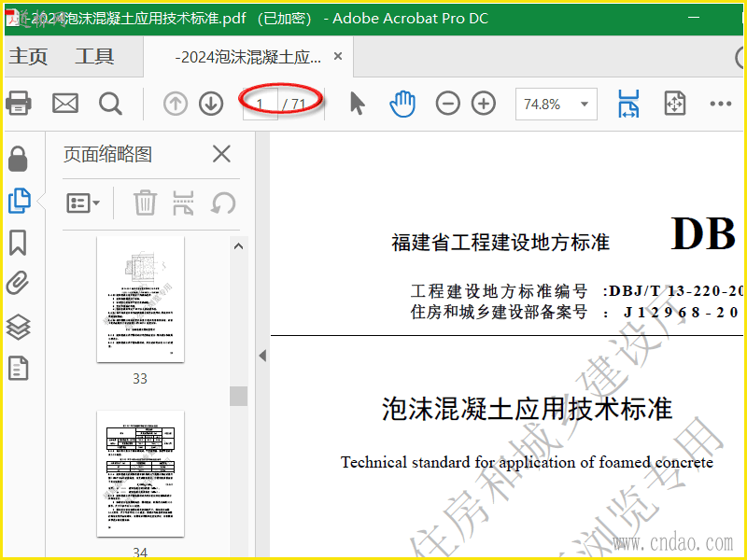Activate the Hand pan tool
Viewport: 747px width, 560px height.
pos(402,104)
